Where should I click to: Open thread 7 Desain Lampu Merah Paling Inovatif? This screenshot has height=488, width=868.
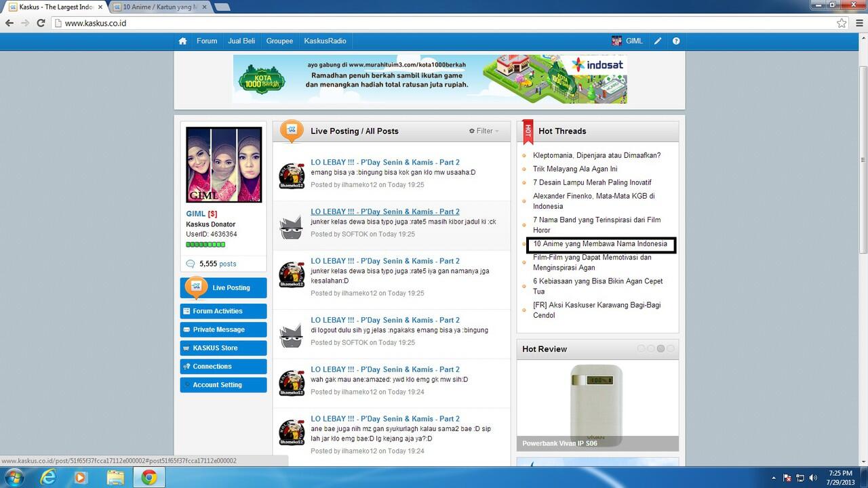tap(592, 182)
